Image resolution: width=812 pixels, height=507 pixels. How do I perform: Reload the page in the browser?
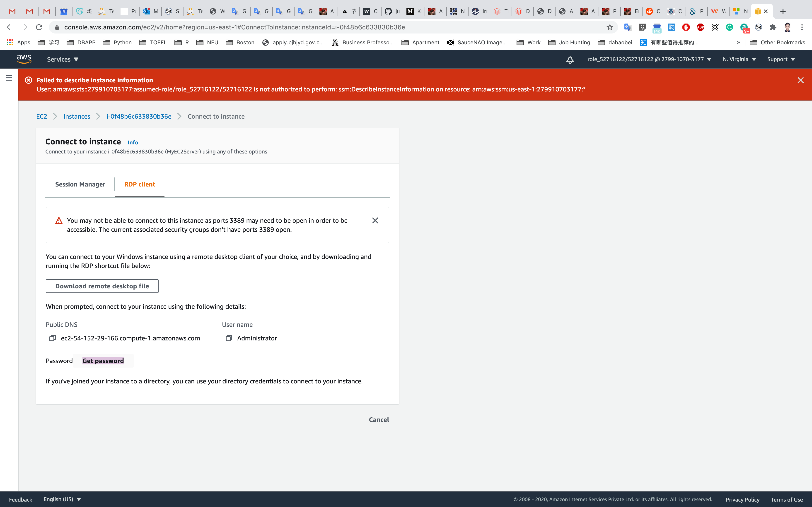(x=39, y=27)
